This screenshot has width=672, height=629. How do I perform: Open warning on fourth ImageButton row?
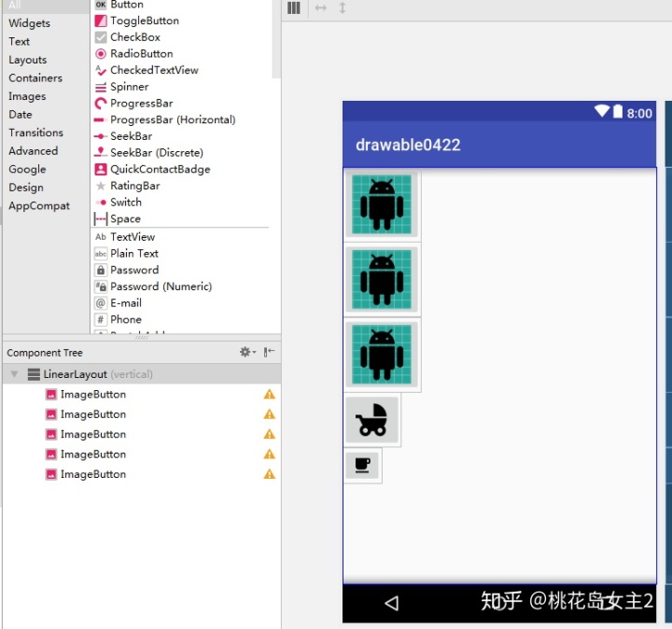point(269,454)
